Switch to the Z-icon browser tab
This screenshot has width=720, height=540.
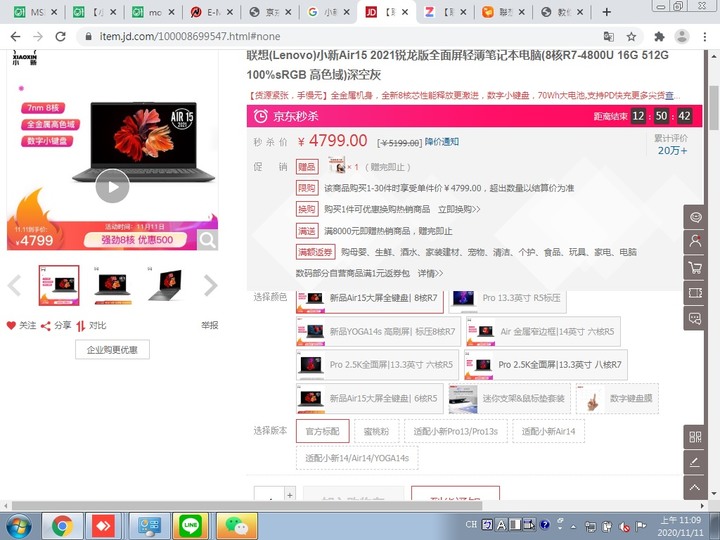tap(444, 12)
